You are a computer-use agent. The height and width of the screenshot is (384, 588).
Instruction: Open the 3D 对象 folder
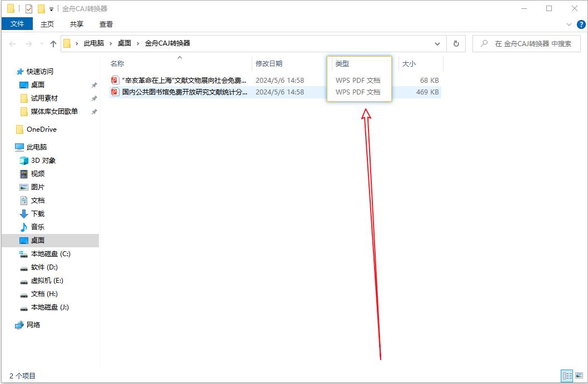[x=43, y=161]
